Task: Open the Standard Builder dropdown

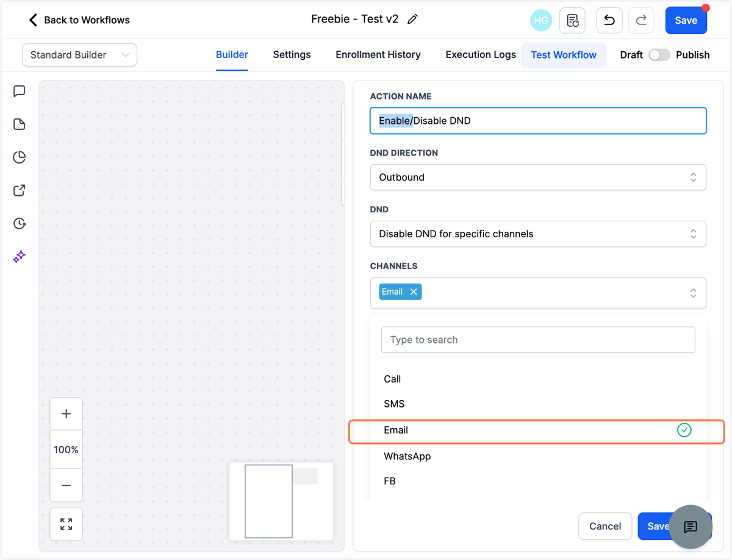Action: click(x=79, y=55)
